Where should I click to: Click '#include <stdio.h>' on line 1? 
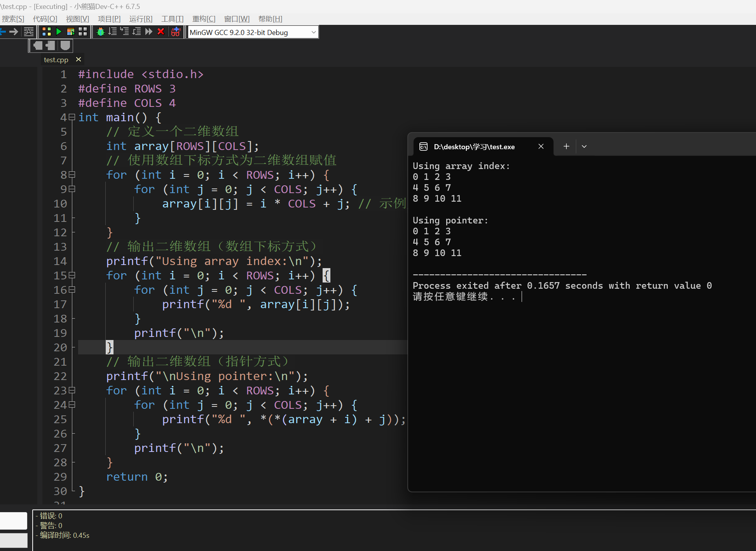(x=141, y=74)
